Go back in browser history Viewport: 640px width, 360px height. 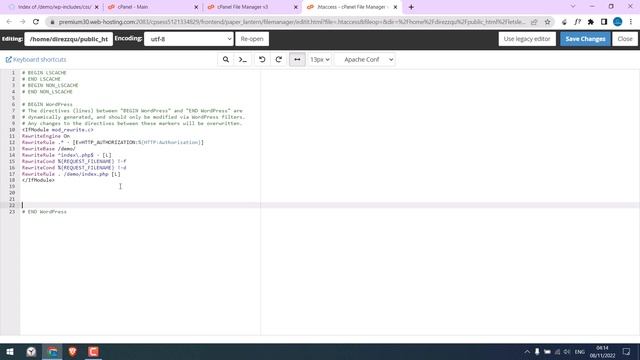tap(9, 22)
